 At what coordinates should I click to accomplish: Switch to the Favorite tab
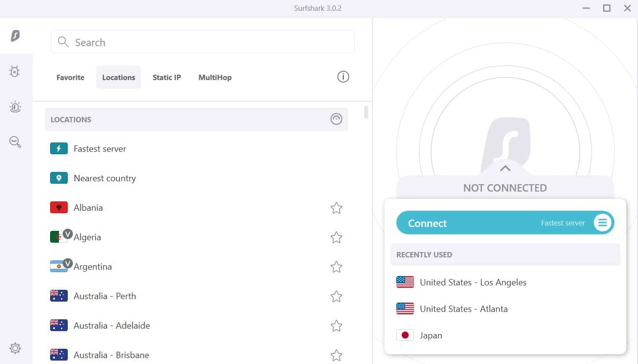(70, 77)
